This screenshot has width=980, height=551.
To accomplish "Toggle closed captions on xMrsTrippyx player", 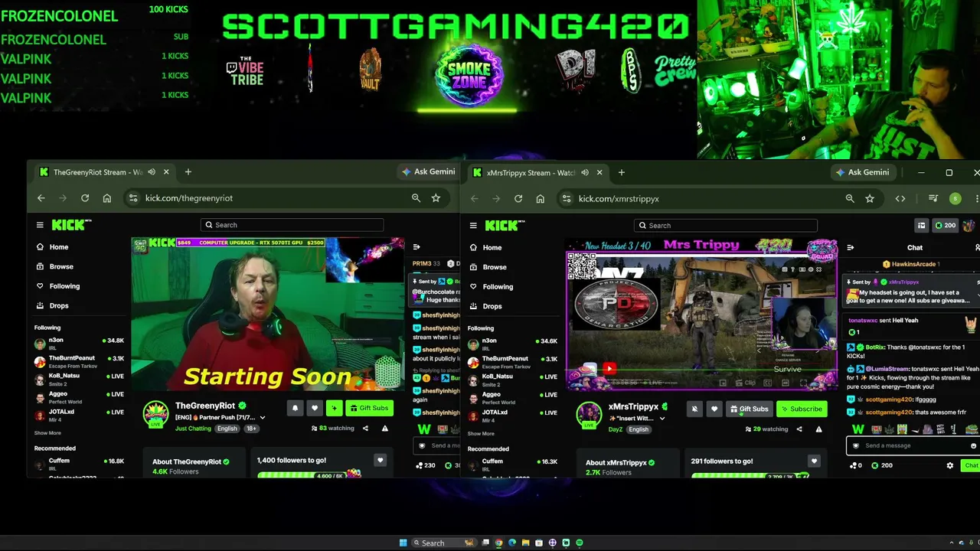I will click(x=766, y=383).
